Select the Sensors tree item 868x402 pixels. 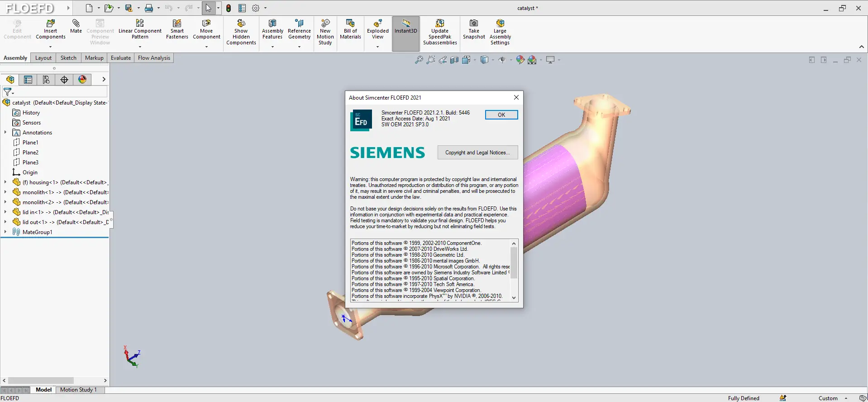tap(32, 123)
